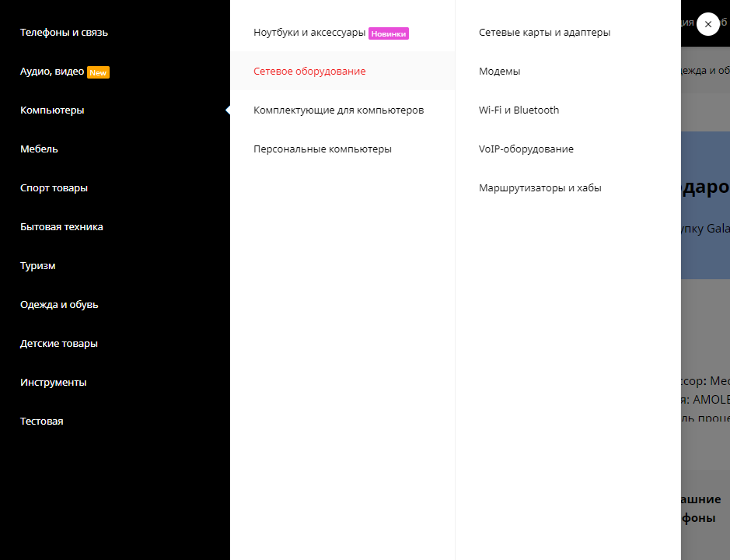Open the Телефоны и связь category
This screenshot has width=730, height=560.
[64, 33]
